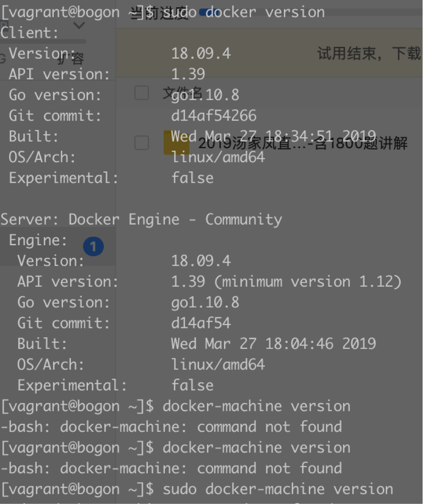Click the Engine: label in the output
Image resolution: width=423 pixels, height=504 pixels.
(x=38, y=240)
